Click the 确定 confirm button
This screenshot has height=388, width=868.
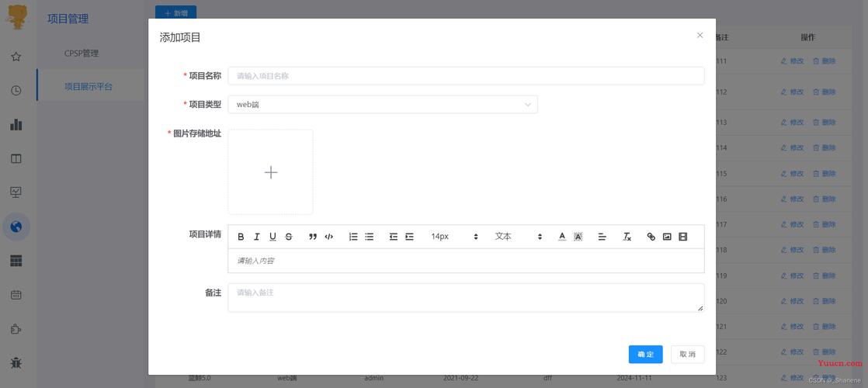(x=645, y=355)
